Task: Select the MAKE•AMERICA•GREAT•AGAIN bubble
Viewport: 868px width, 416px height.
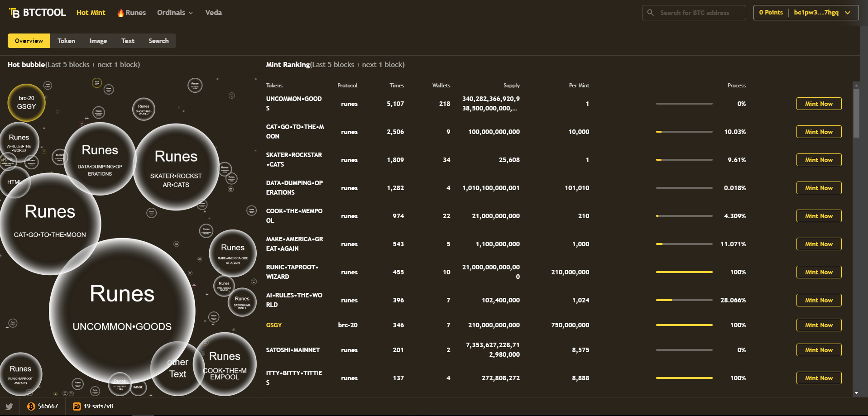Action: (233, 253)
